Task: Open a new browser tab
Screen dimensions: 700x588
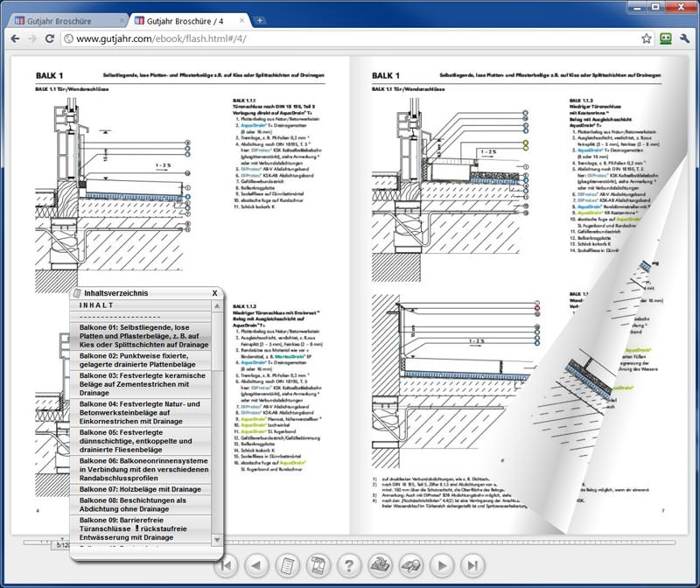Action: tap(259, 20)
